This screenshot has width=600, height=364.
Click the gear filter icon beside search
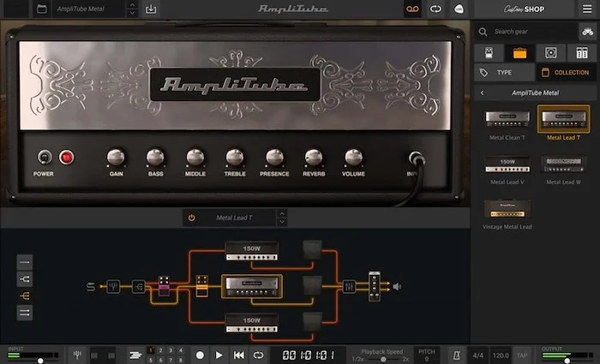(587, 32)
